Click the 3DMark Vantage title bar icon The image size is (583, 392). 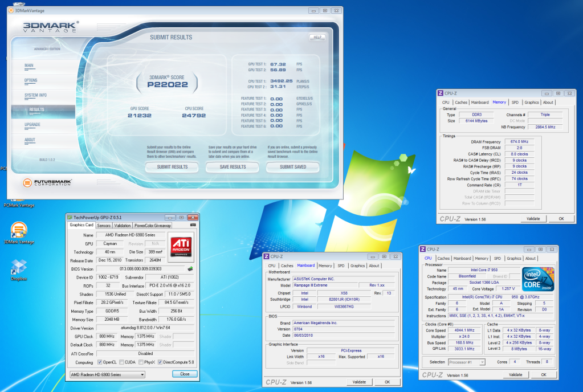click(x=11, y=11)
